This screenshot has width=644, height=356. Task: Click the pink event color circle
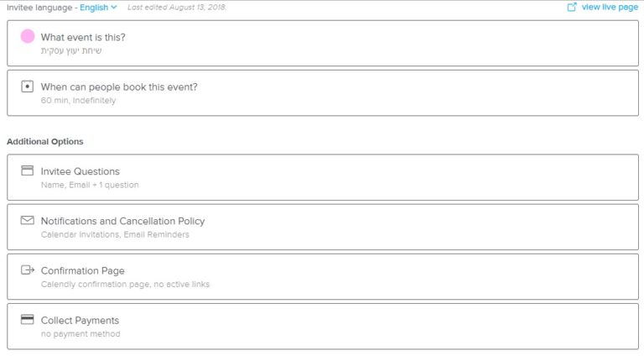(28, 36)
